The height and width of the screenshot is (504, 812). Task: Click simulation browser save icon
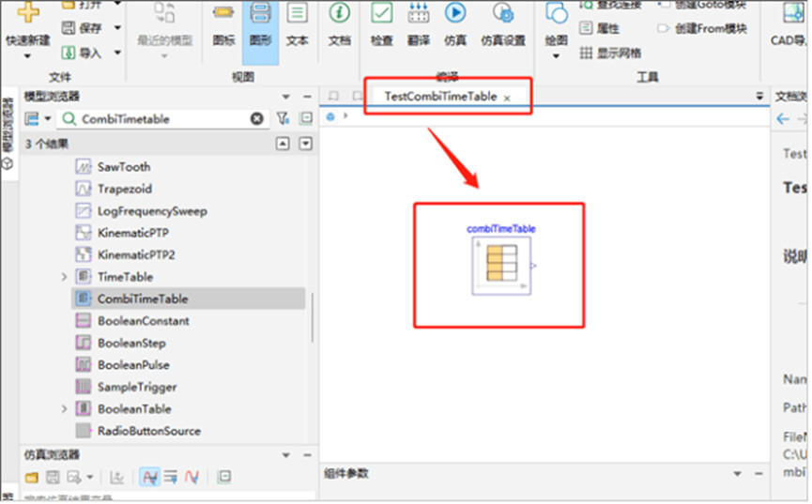[x=53, y=477]
